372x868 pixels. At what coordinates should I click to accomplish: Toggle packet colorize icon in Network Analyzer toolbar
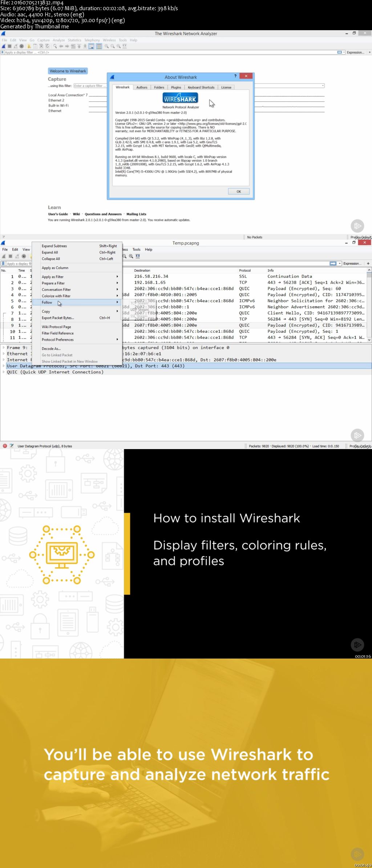tap(99, 46)
